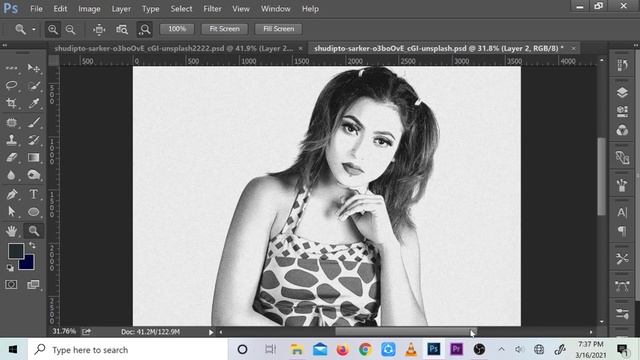Select the Eyedropper tool
This screenshot has width=640, height=360.
point(33,103)
